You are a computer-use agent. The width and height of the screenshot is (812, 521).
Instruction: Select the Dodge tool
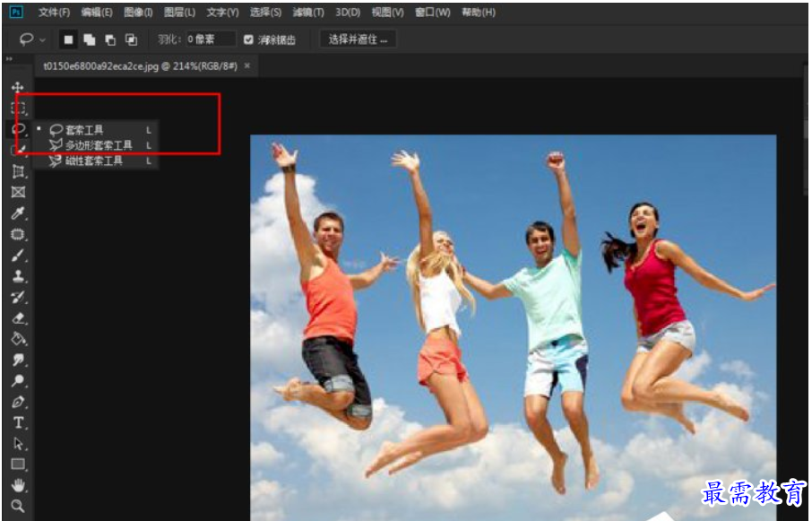18,380
